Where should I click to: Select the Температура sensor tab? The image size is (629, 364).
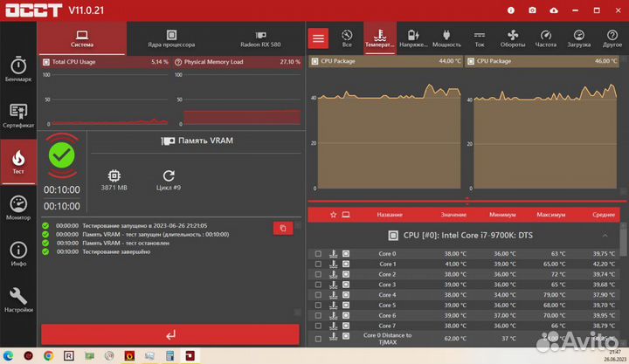380,38
